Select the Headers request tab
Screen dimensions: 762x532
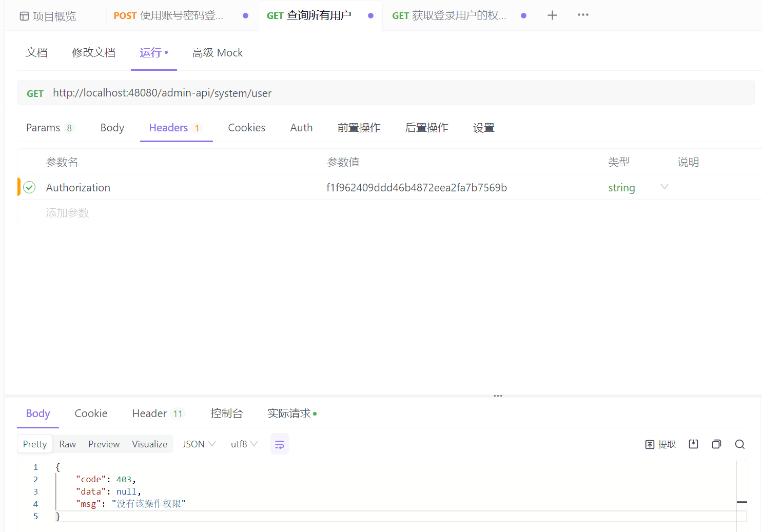point(175,128)
